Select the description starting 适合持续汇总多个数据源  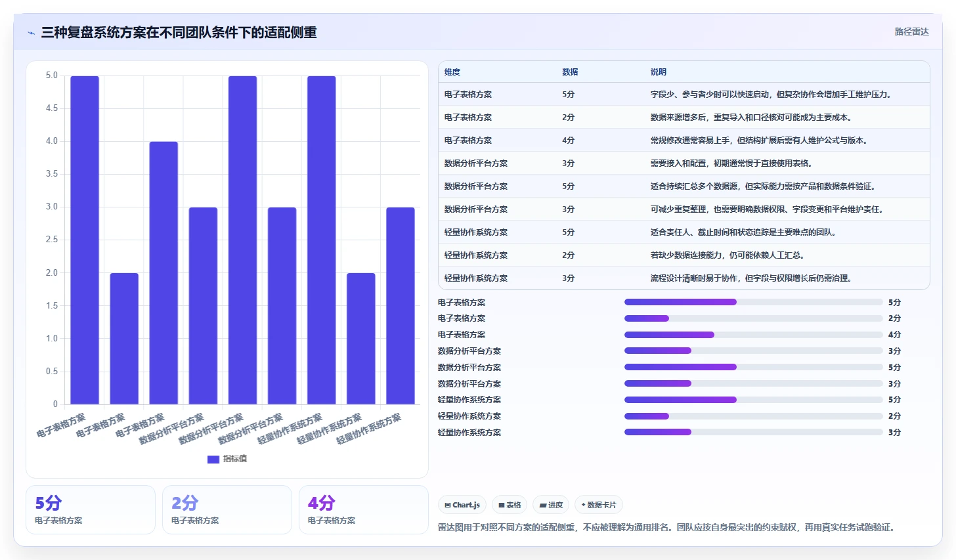(763, 186)
